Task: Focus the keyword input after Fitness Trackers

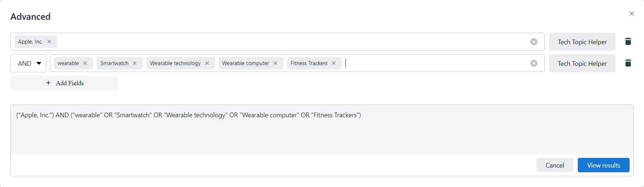Action: click(x=432, y=63)
